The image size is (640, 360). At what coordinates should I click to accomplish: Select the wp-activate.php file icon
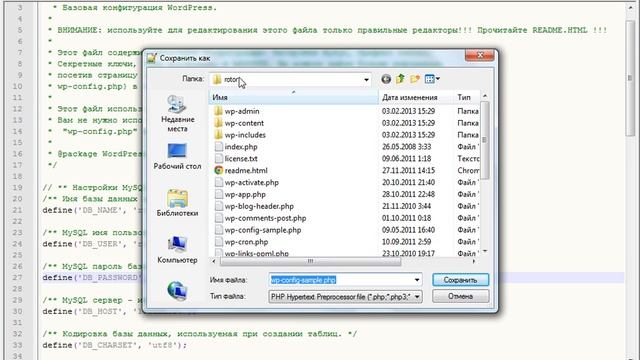click(219, 182)
